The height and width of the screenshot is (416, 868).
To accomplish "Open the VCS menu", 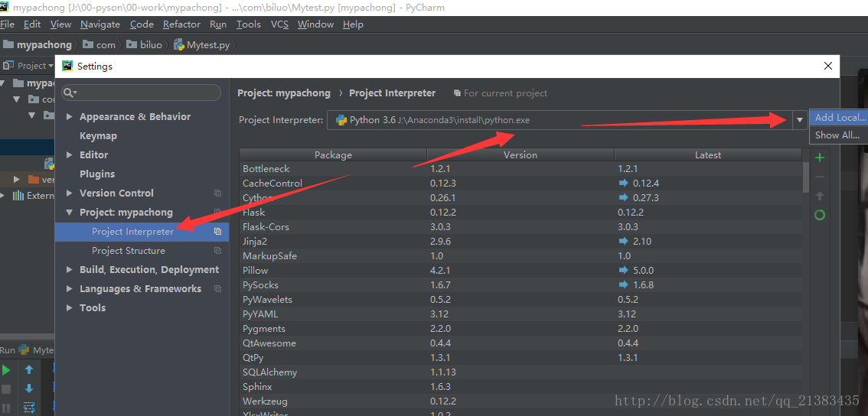I will [279, 24].
